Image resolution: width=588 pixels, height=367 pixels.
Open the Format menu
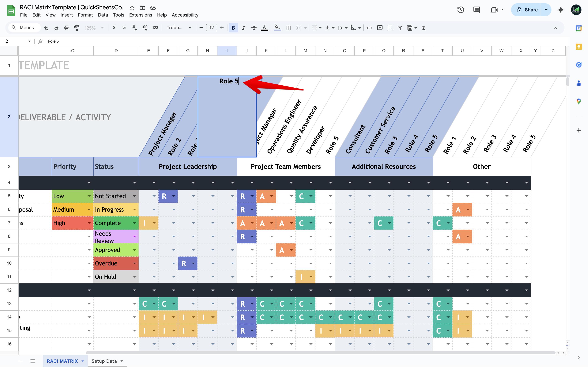[x=85, y=15]
